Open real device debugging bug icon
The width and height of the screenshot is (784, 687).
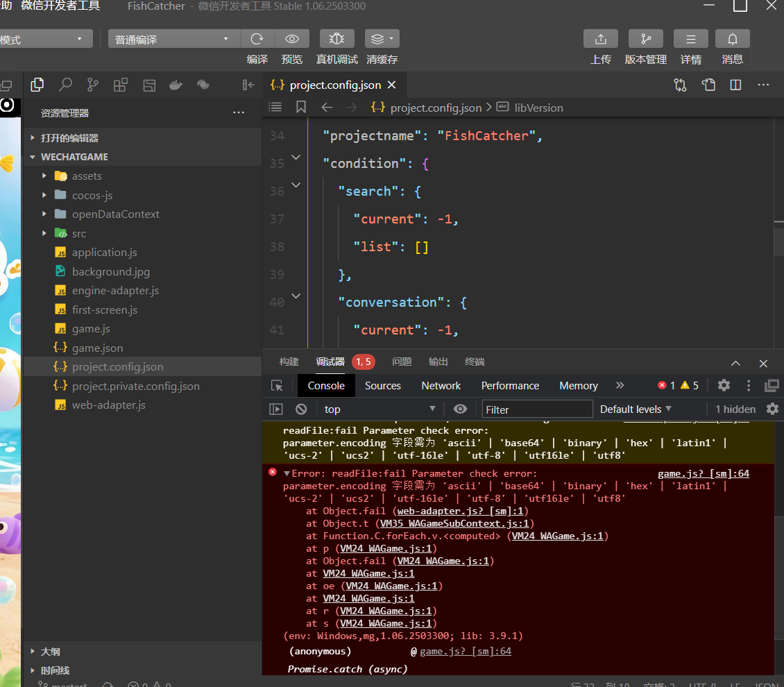tap(336, 39)
